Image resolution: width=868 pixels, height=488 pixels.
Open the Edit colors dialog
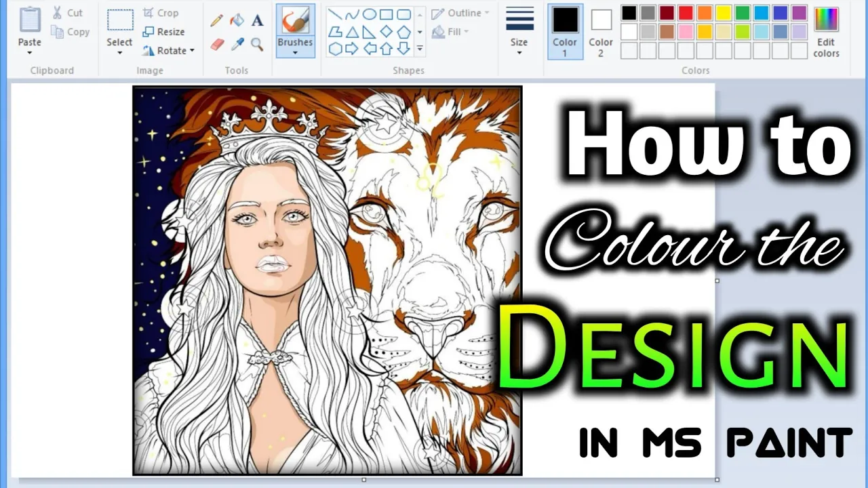826,31
